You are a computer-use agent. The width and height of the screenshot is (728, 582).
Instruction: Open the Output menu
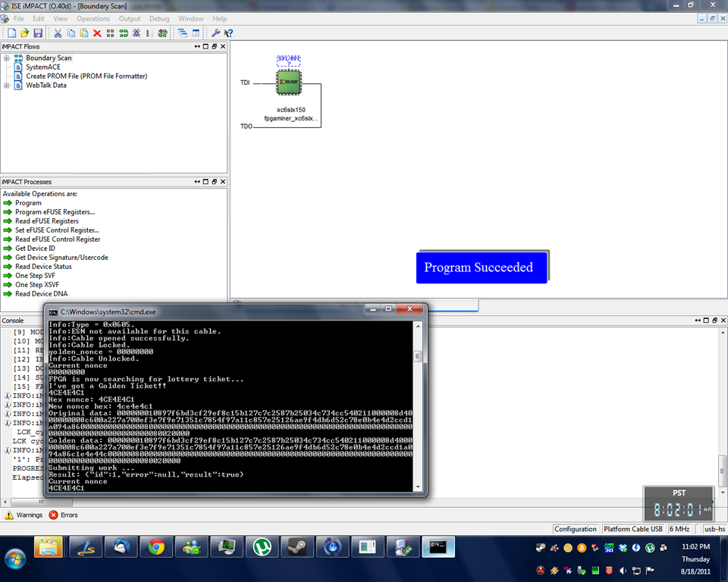[x=130, y=18]
